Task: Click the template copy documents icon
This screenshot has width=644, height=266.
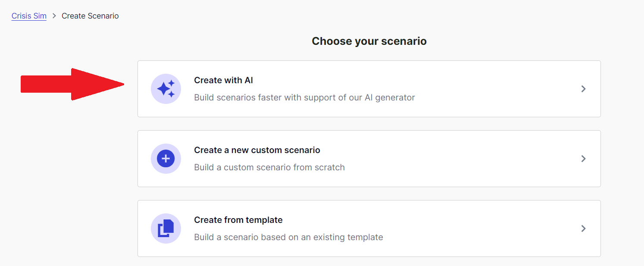Action: (x=166, y=228)
